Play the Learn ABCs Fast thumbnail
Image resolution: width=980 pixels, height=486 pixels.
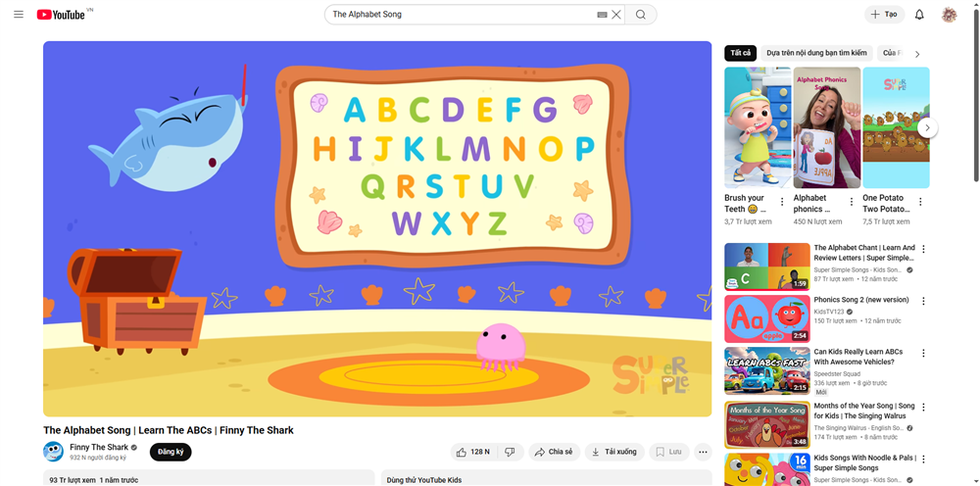767,370
